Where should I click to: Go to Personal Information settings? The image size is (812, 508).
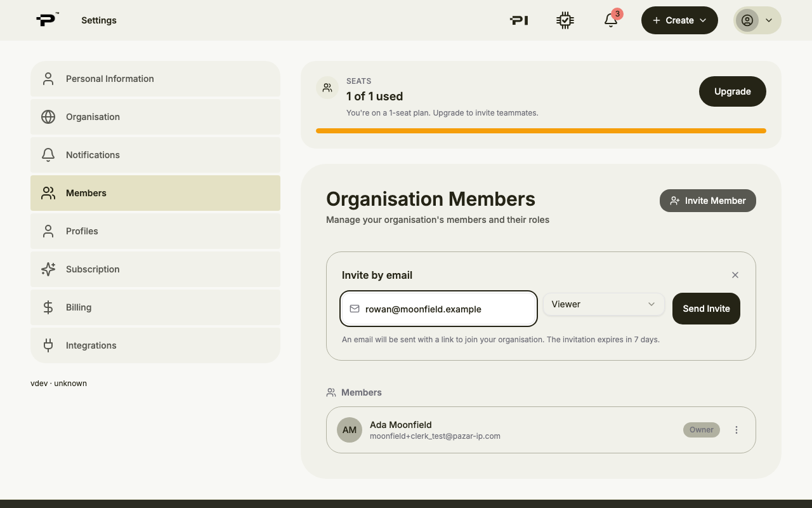pyautogui.click(x=155, y=79)
